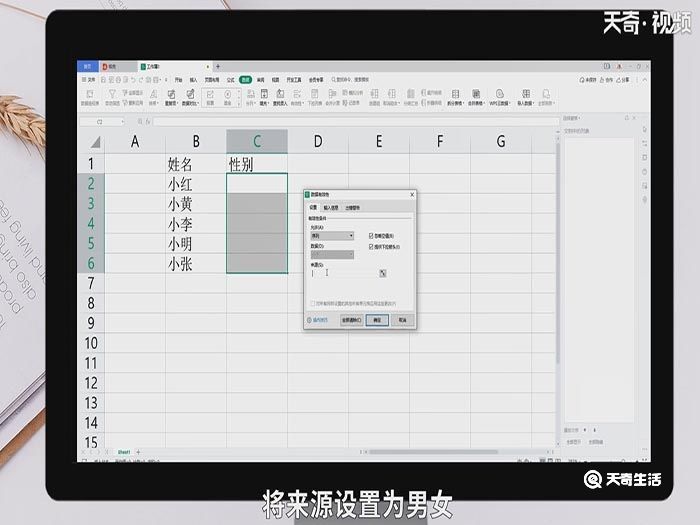
Task: Expand the Fill dropdown arrow
Action: 268,104
